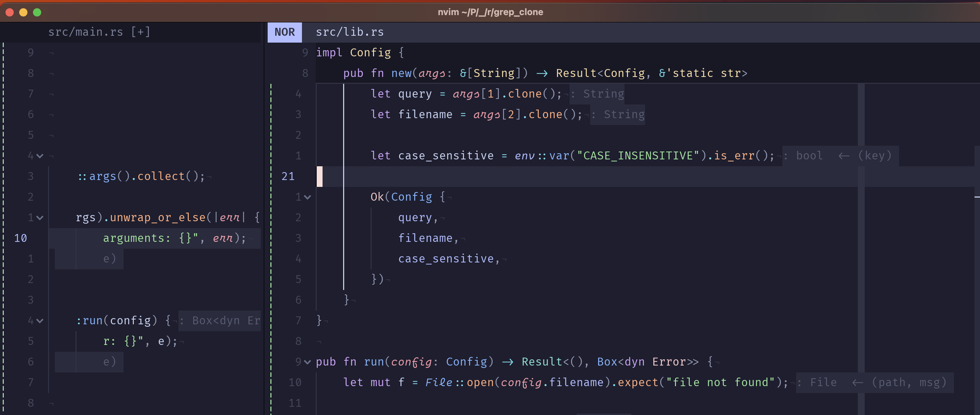
Task: Click the green zoom window button
Action: [x=37, y=12]
